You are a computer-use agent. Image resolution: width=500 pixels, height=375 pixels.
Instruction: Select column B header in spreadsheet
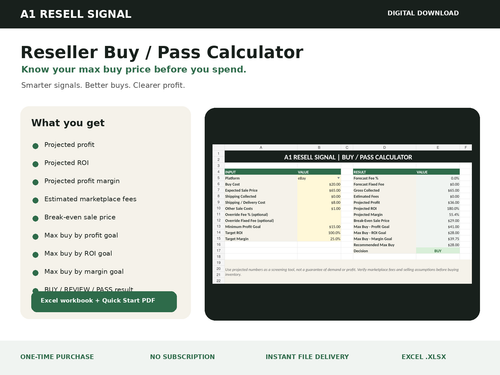pyautogui.click(x=319, y=147)
